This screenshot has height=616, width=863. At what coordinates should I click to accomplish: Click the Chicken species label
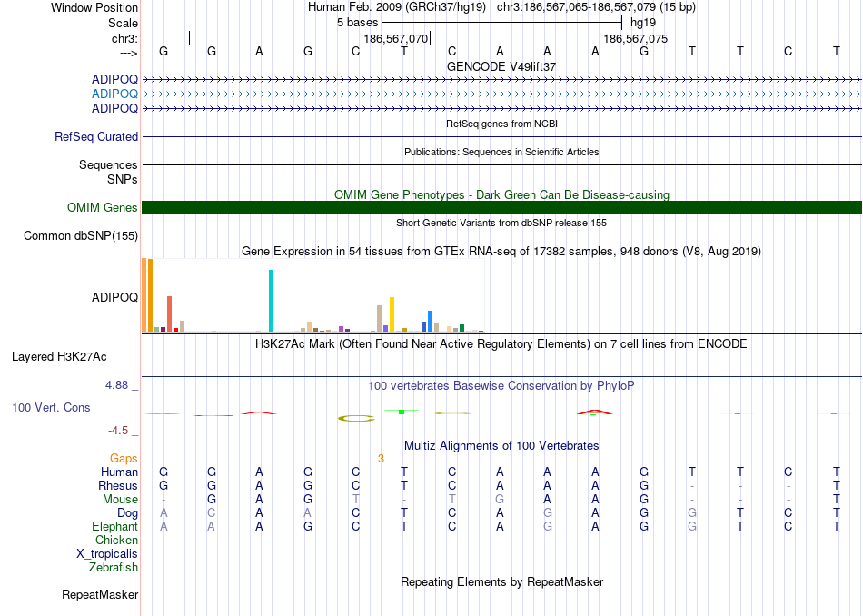tap(116, 540)
